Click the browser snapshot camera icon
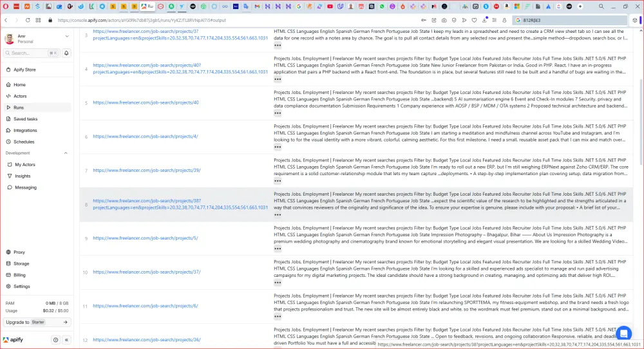The width and height of the screenshot is (644, 349). [444, 20]
